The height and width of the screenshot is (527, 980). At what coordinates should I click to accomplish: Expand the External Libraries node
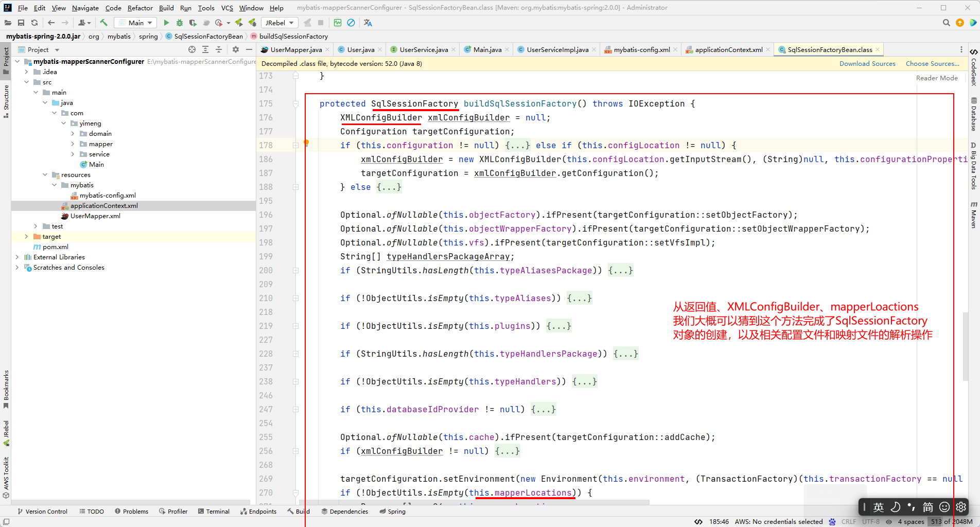17,257
